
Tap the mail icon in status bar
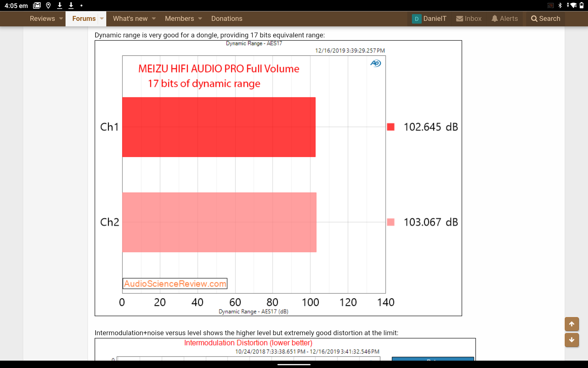coord(37,5)
